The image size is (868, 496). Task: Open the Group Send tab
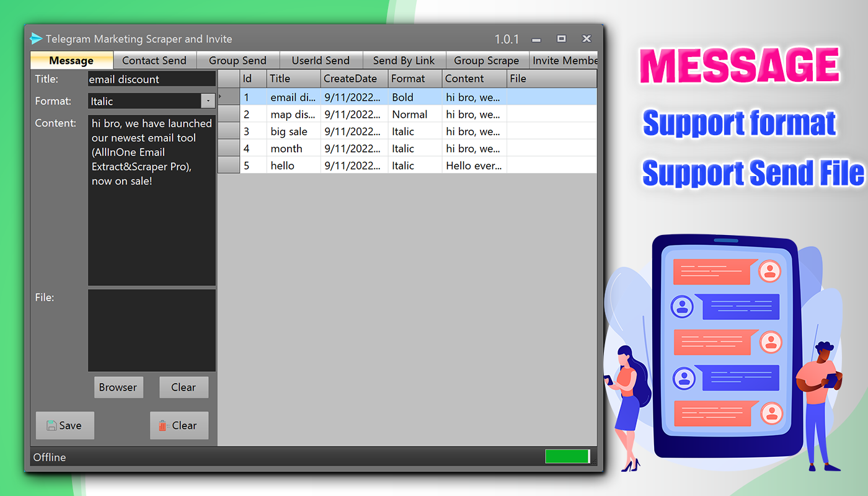[237, 60]
